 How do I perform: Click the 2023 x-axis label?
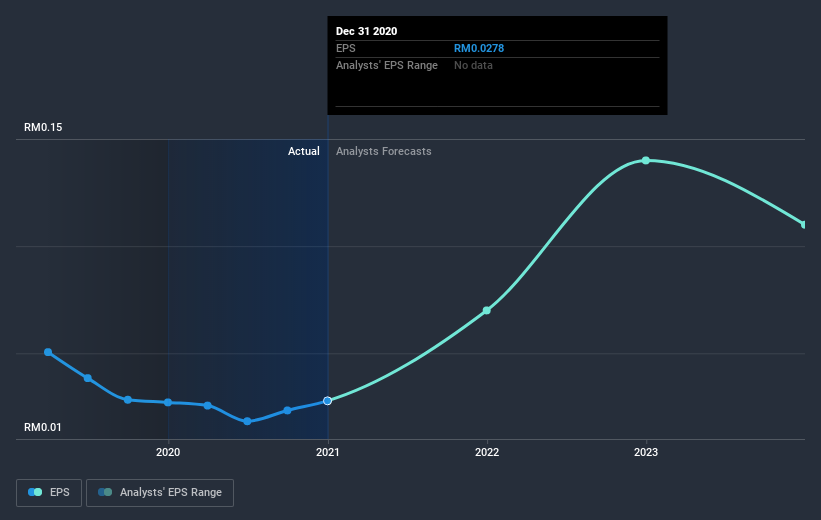pyautogui.click(x=646, y=452)
